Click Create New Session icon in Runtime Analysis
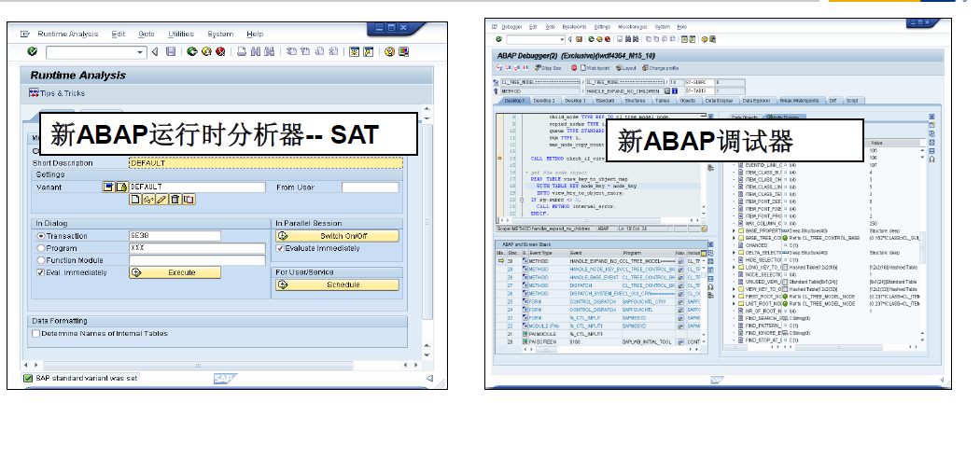 point(354,52)
